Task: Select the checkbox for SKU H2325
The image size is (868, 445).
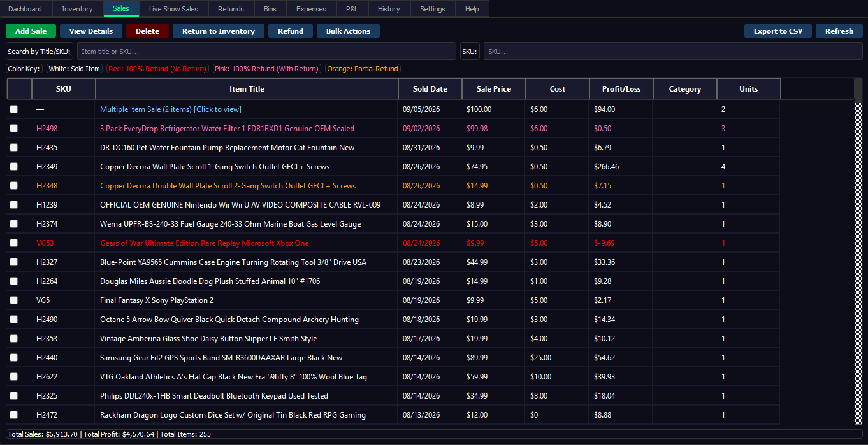Action: (14, 396)
